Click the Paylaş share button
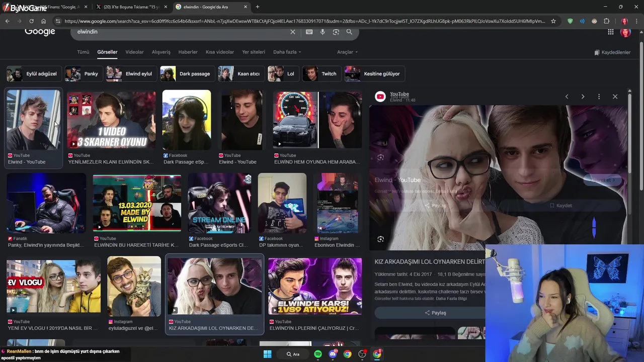The image size is (644, 362). pyautogui.click(x=435, y=313)
